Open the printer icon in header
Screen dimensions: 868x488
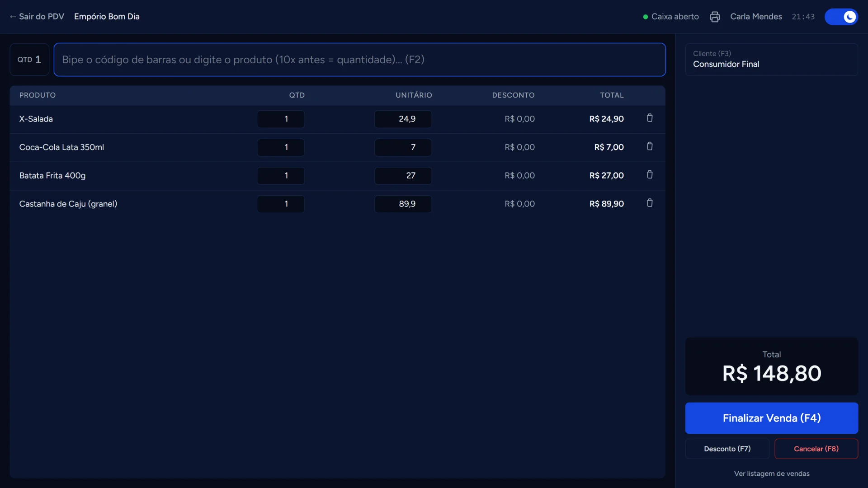click(x=715, y=17)
